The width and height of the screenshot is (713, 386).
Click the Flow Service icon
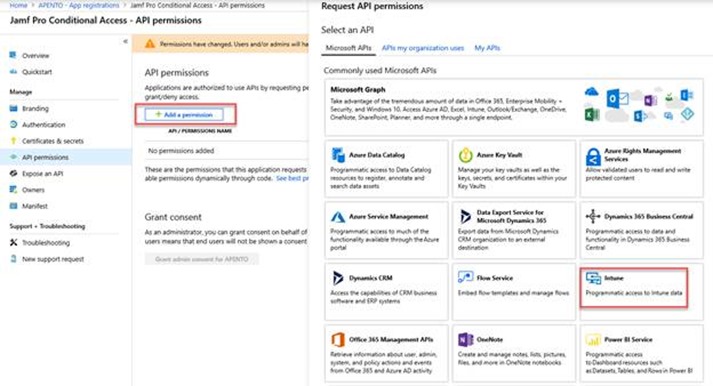(x=466, y=277)
